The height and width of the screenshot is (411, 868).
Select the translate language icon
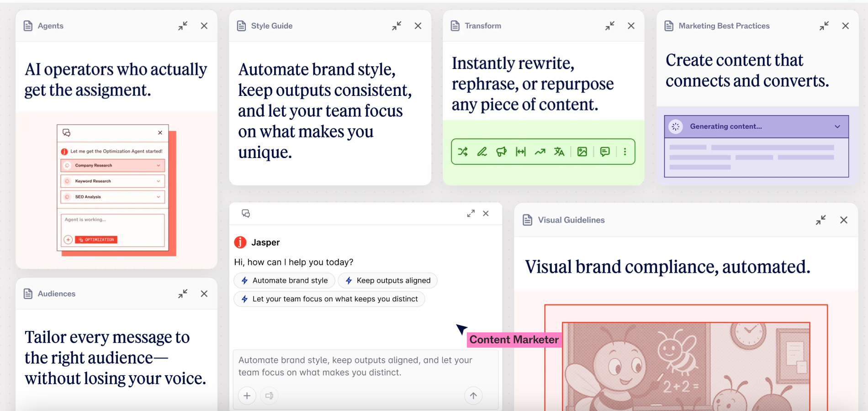[559, 152]
